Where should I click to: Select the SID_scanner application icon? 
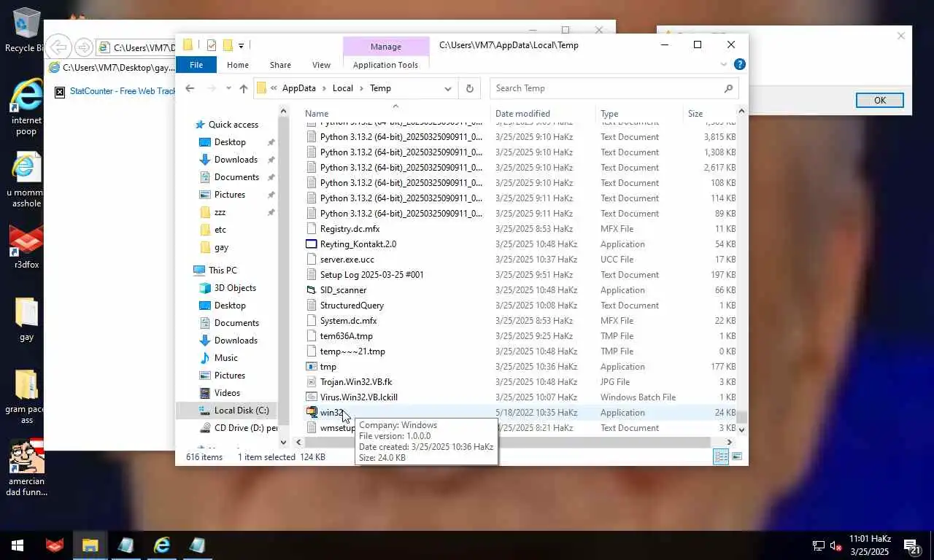pyautogui.click(x=312, y=290)
